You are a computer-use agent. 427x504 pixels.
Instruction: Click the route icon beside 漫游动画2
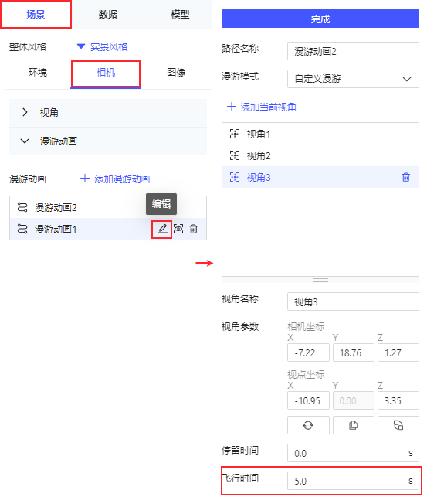[22, 207]
